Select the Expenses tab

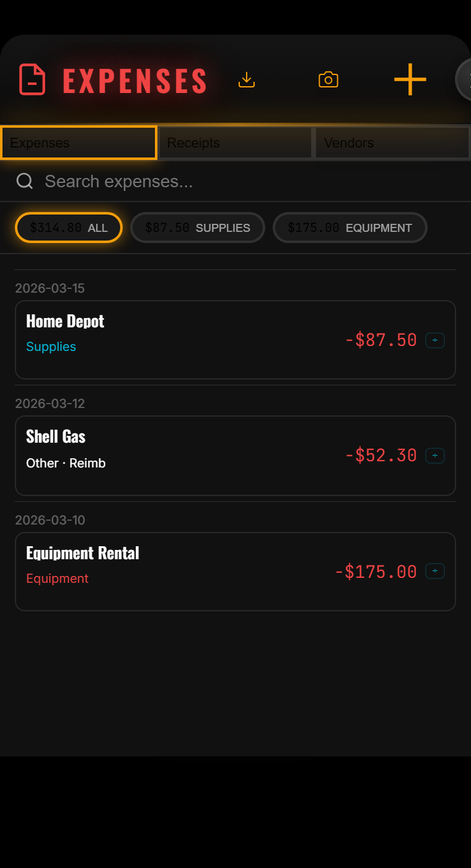[79, 143]
